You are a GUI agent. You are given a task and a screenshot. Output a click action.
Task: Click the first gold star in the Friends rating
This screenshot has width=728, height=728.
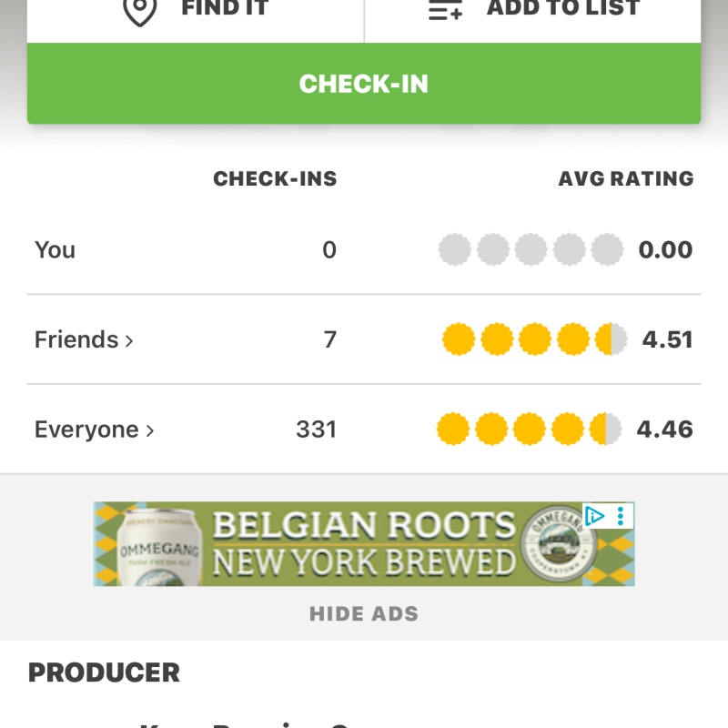click(454, 339)
